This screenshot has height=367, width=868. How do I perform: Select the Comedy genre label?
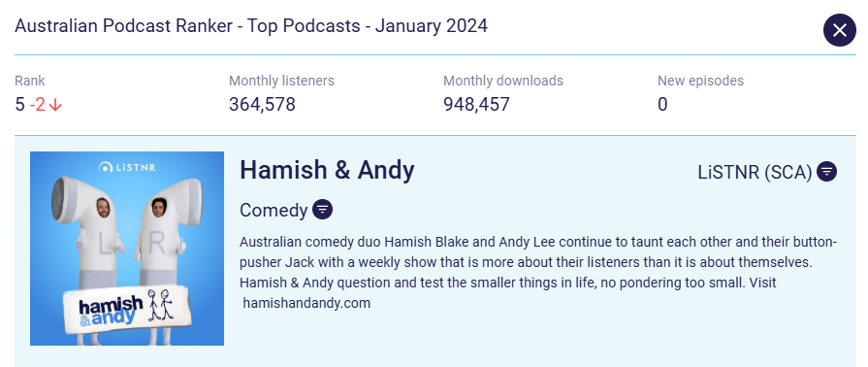tap(273, 210)
